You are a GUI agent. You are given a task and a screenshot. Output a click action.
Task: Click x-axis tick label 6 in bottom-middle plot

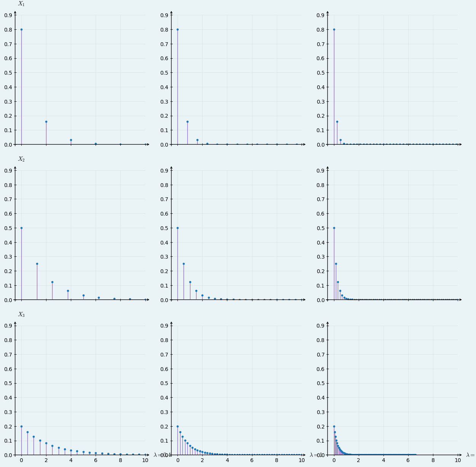(x=252, y=460)
